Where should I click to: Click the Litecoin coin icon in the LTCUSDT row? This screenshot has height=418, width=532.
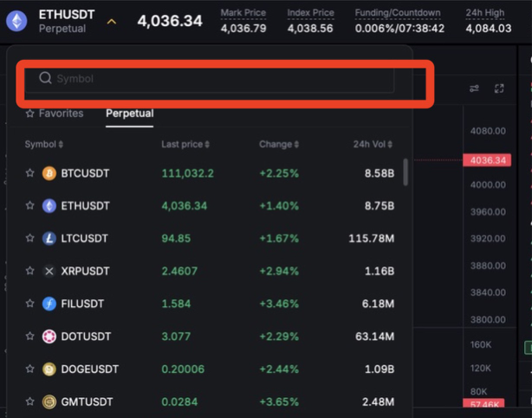click(x=49, y=238)
